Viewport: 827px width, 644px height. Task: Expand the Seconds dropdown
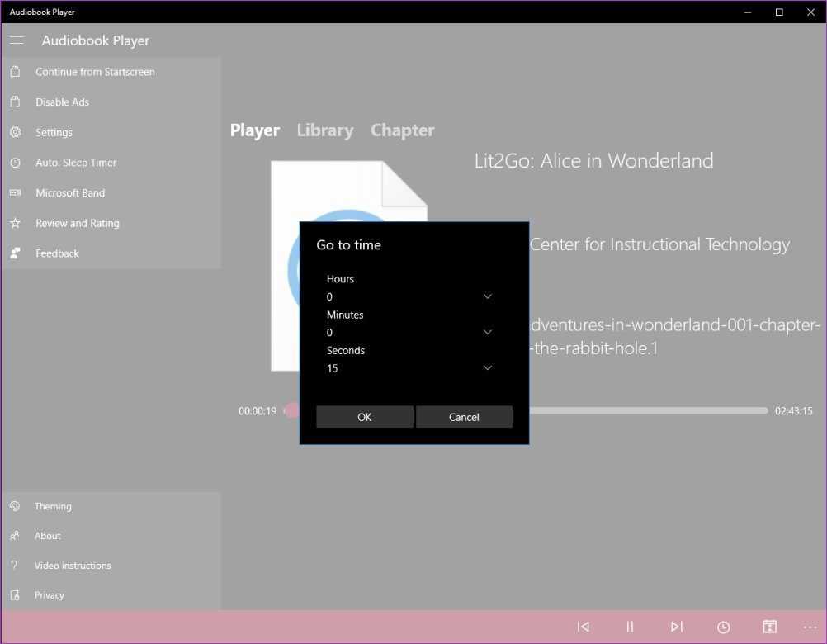click(409, 368)
